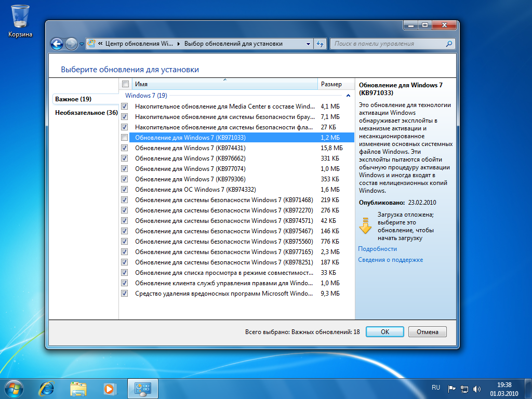Open the volume speaker tray icon
This screenshot has height=399, width=532.
coord(477,389)
